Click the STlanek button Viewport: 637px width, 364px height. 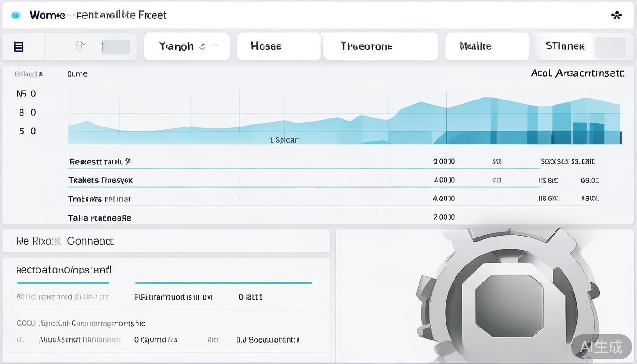[x=565, y=46]
